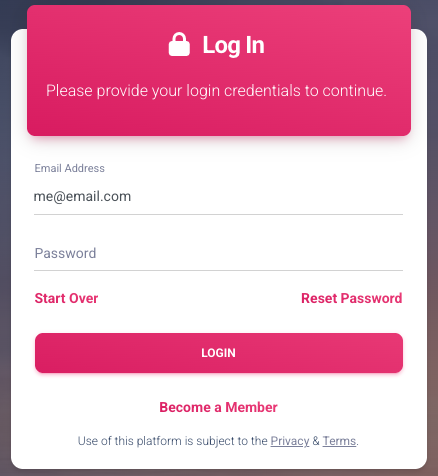Click the ampersand between Privacy and Terms
Image resolution: width=438 pixels, height=476 pixels.
tap(316, 441)
